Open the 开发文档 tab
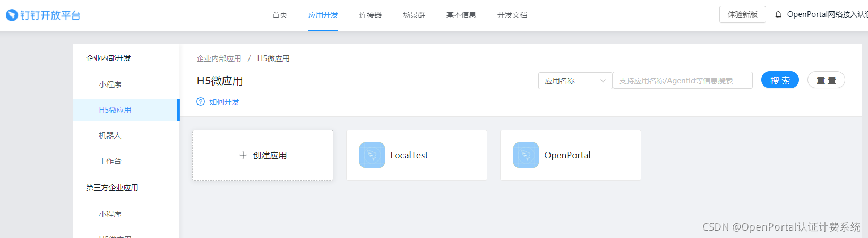The height and width of the screenshot is (238, 868). pos(512,15)
